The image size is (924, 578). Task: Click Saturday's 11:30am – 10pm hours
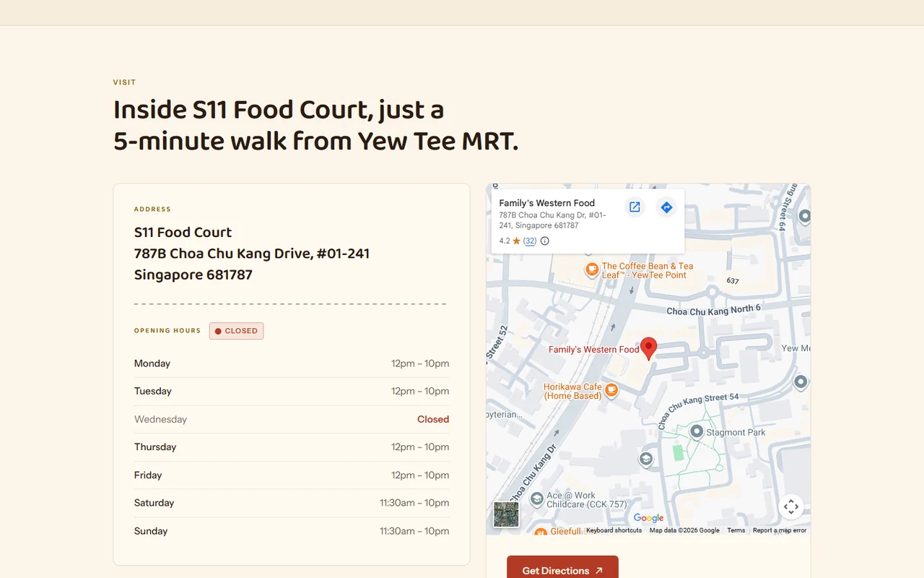(x=414, y=503)
